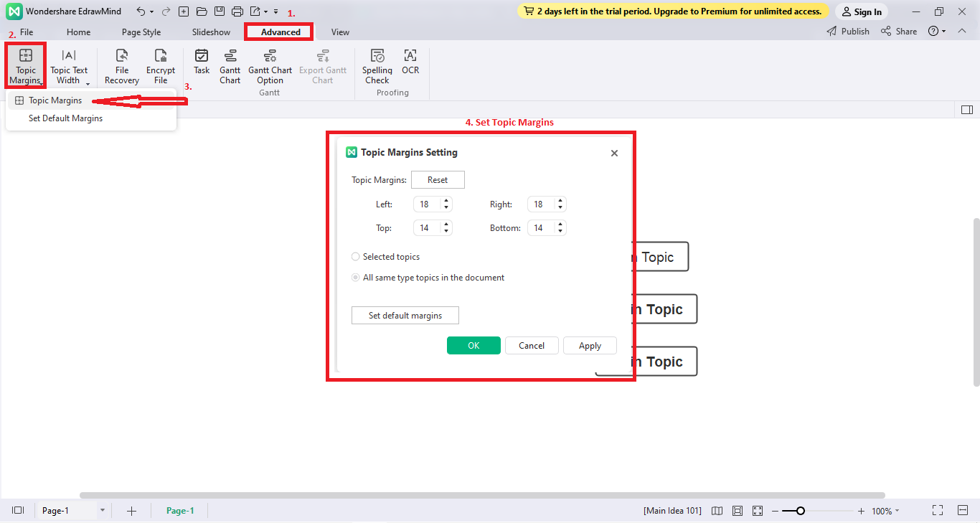The height and width of the screenshot is (523, 980).
Task: Add a Task from the ribbon
Action: [x=202, y=62]
